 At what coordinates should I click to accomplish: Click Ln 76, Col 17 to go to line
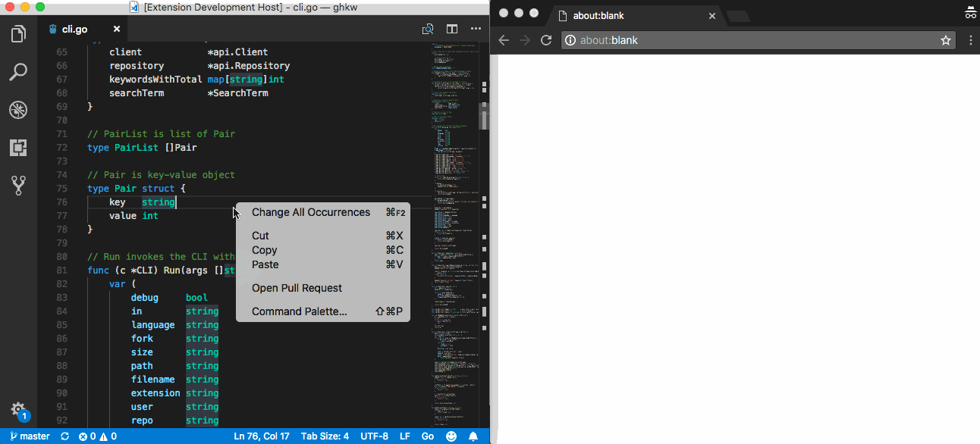coord(263,436)
